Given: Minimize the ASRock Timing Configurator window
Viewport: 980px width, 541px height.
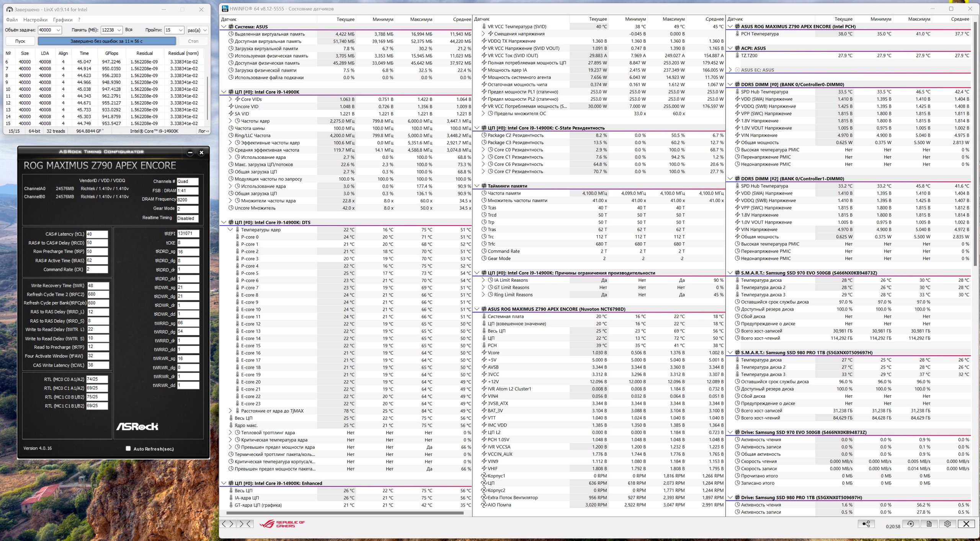Looking at the screenshot, I should [190, 152].
